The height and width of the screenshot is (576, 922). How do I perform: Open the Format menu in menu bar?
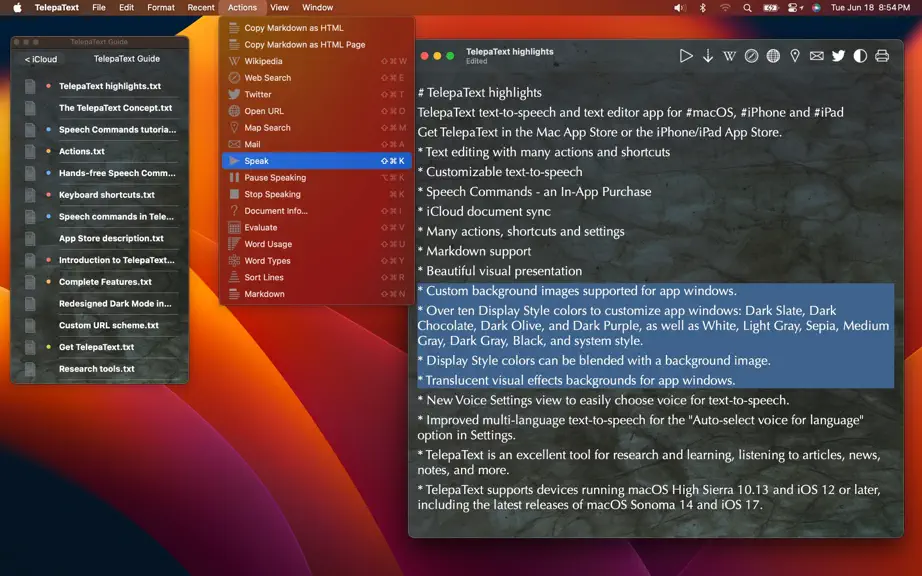coord(161,8)
